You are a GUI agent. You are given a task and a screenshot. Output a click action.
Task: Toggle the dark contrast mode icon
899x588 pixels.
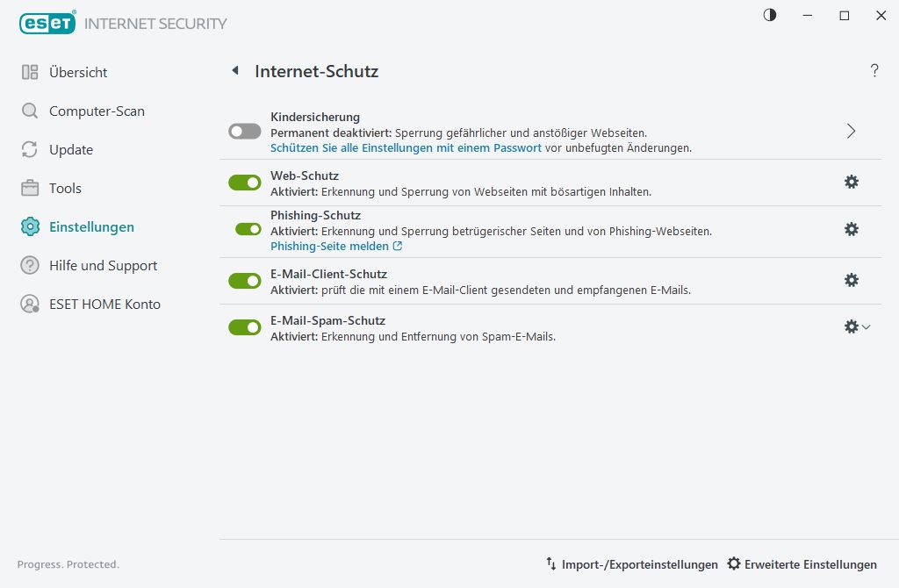pyautogui.click(x=770, y=15)
